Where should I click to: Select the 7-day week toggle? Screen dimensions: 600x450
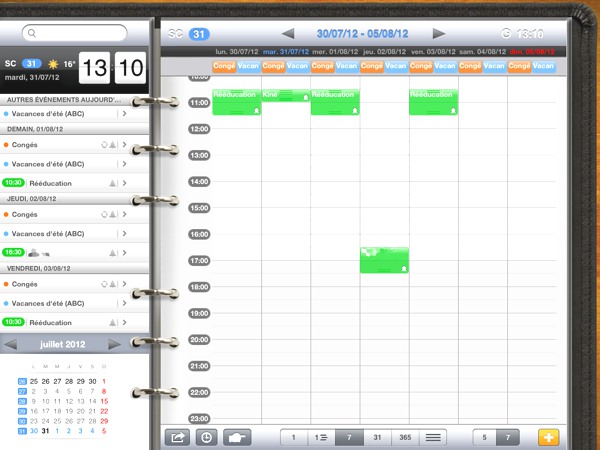[x=509, y=437]
